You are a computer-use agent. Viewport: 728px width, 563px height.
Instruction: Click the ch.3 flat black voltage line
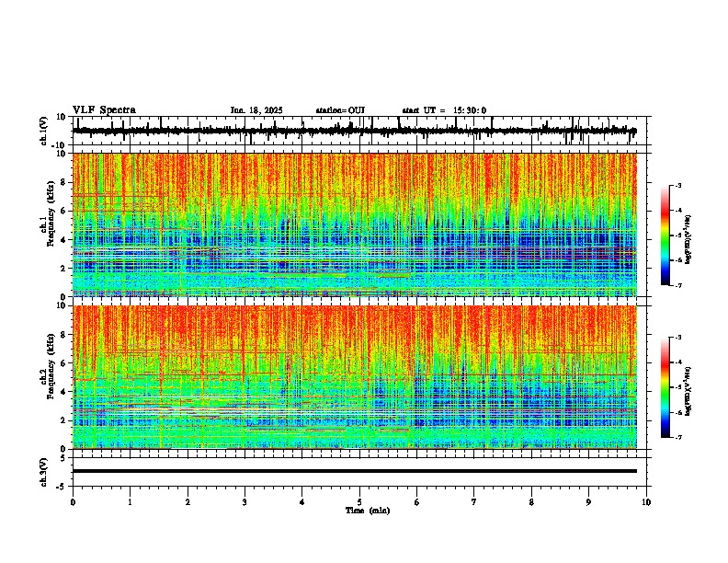(355, 471)
